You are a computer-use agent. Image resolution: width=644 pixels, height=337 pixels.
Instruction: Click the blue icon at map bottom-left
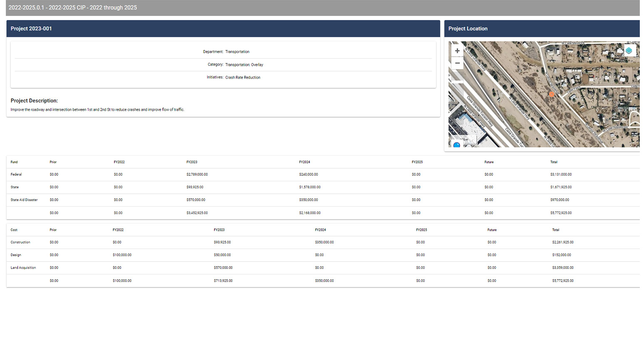coord(456,145)
